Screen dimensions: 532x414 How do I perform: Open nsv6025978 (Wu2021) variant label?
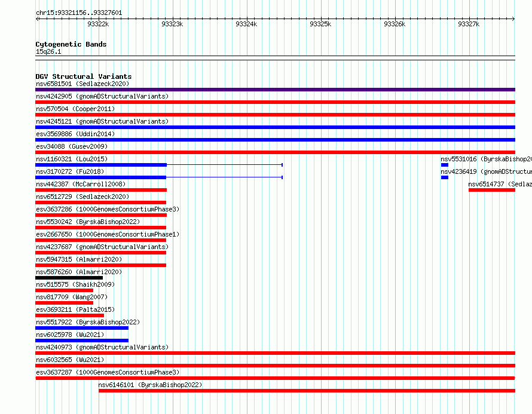(x=70, y=335)
